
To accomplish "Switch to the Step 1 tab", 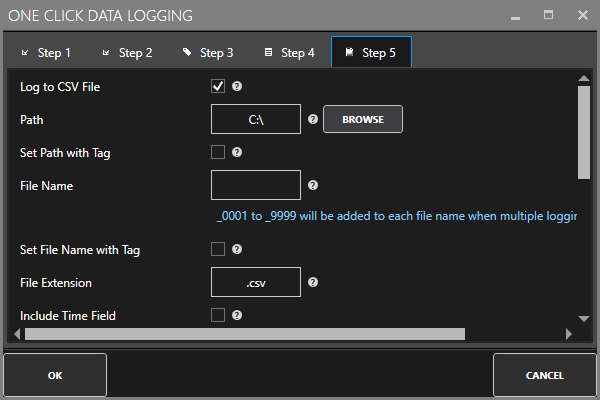I will pyautogui.click(x=45, y=52).
